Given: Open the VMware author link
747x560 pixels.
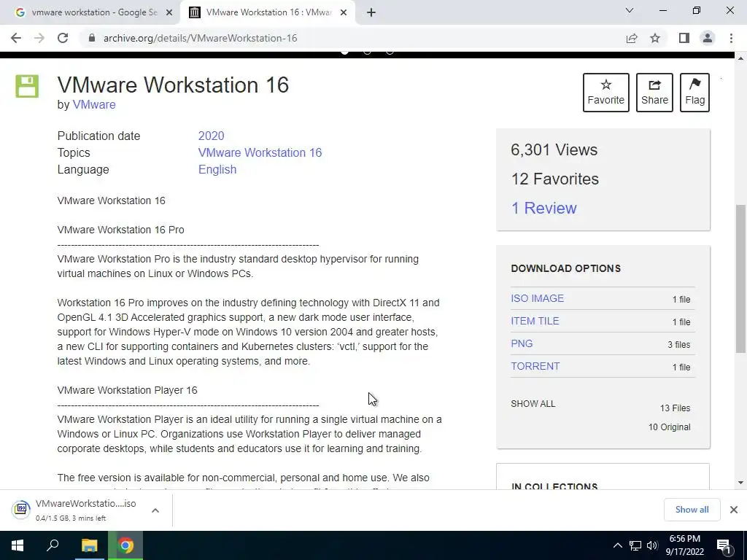Looking at the screenshot, I should point(94,105).
